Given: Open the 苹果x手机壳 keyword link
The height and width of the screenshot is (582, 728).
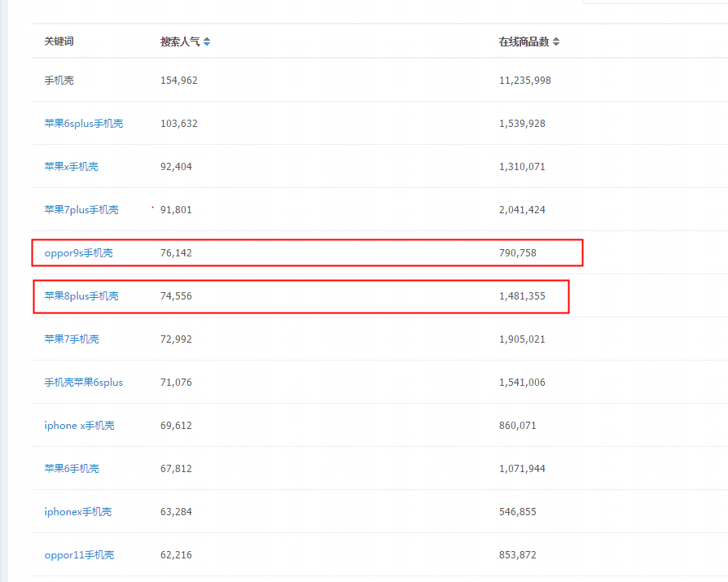Looking at the screenshot, I should click(71, 167).
